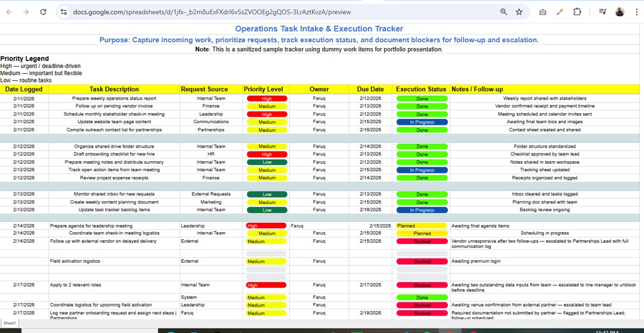Select the Request Source column header
This screenshot has height=333, width=644.
(x=211, y=89)
